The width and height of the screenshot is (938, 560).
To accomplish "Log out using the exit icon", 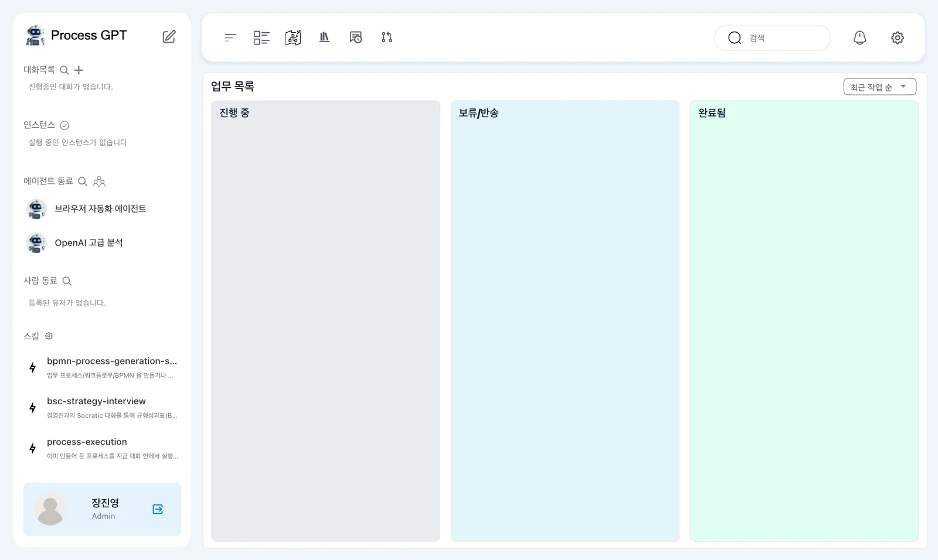I will tap(158, 509).
